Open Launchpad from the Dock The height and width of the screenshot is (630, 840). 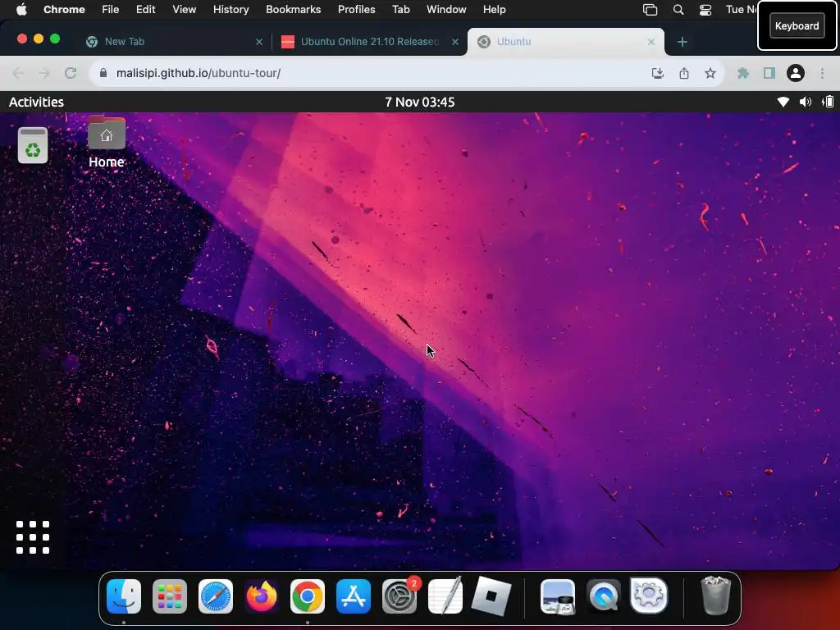tap(169, 596)
